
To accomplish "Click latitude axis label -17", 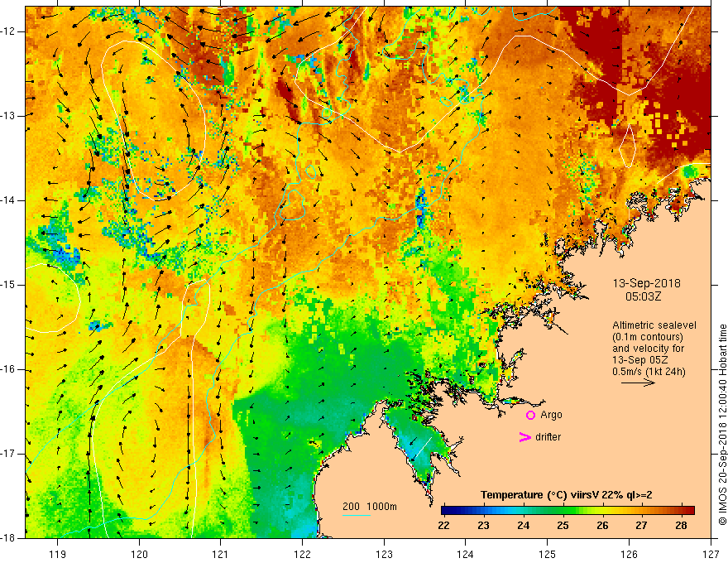I will [8, 454].
